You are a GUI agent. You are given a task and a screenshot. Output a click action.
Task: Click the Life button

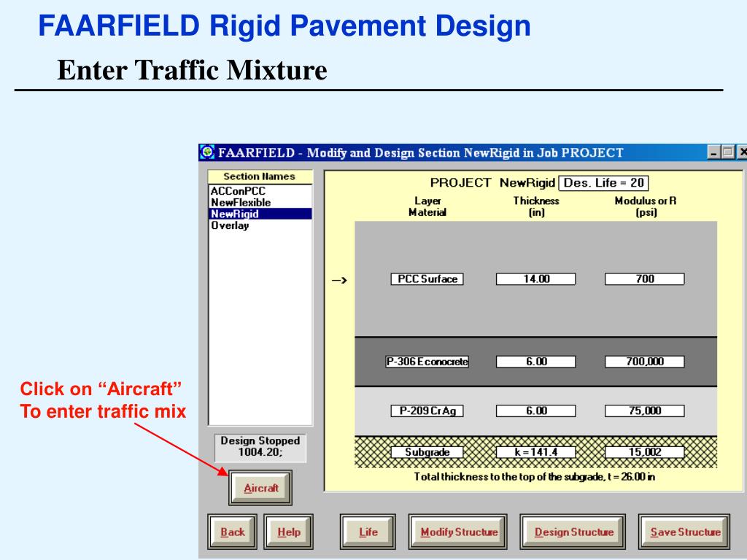(x=368, y=532)
